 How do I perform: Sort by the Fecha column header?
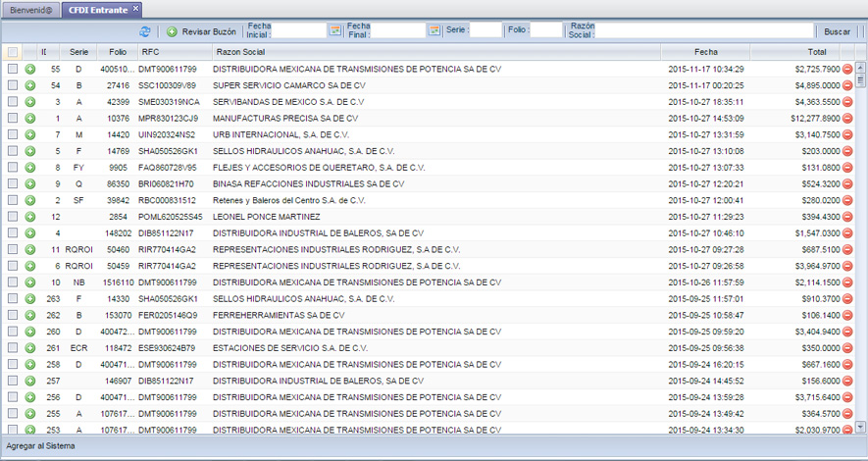tap(706, 52)
